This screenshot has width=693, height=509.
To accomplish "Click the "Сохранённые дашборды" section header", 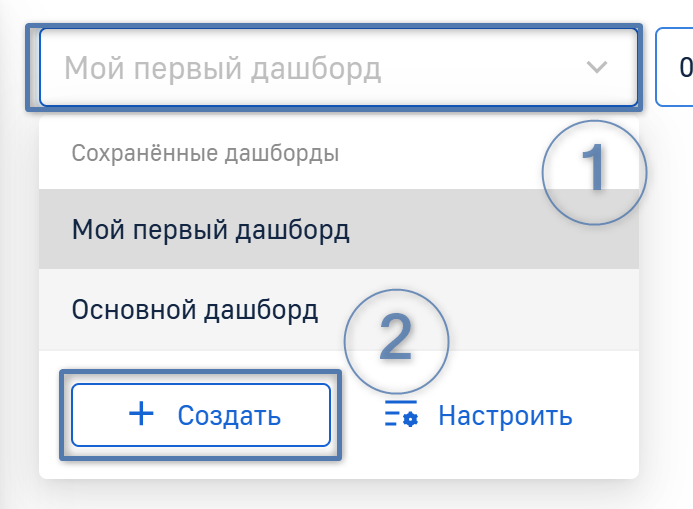I will tap(205, 154).
